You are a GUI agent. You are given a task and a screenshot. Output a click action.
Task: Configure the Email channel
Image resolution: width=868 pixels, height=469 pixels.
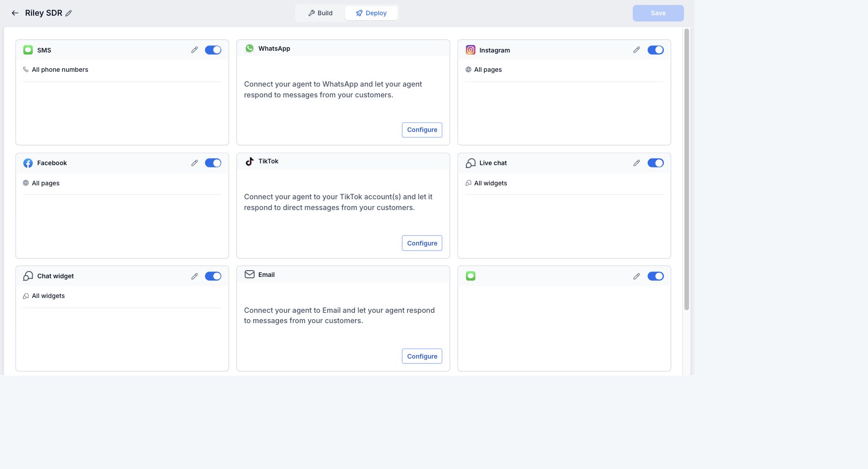coord(422,356)
